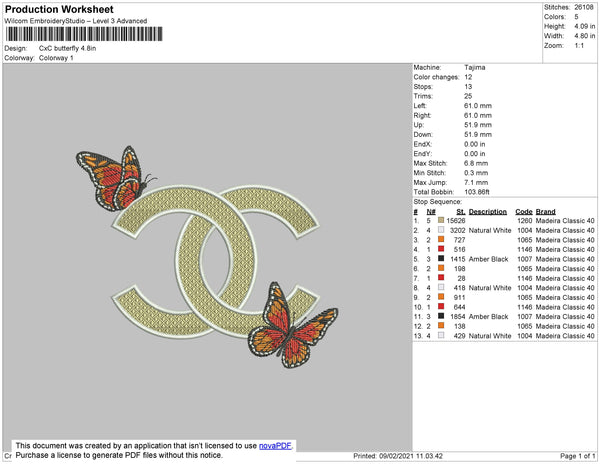
Task: Click the "St." column header
Action: tap(461, 212)
